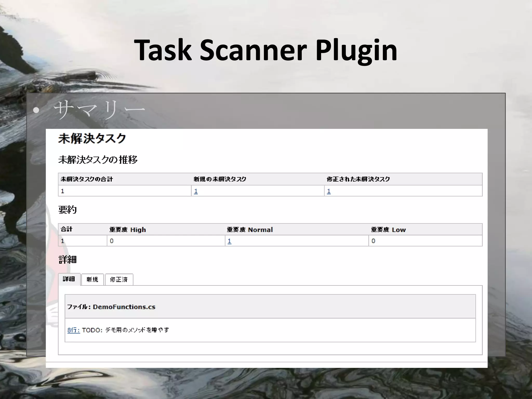Viewport: 532px width, 399px height.
Task: Open the 詳細 tab
Action: tap(69, 279)
